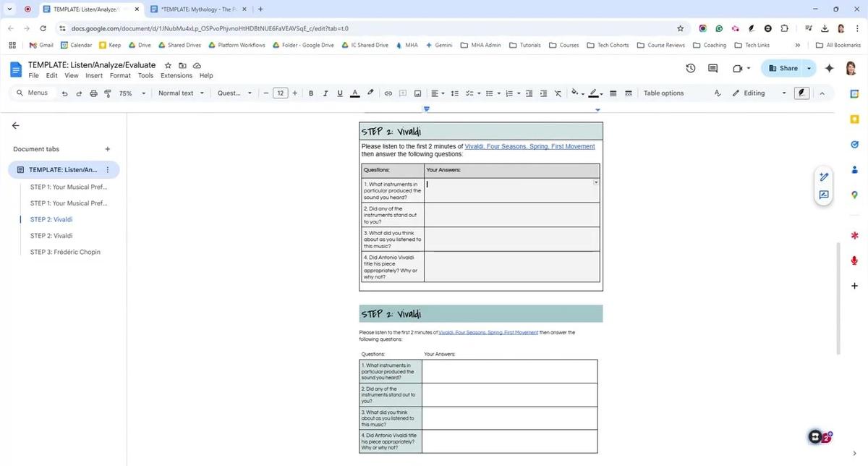The image size is (868, 466).
Task: Open highlight color tool
Action: [370, 93]
